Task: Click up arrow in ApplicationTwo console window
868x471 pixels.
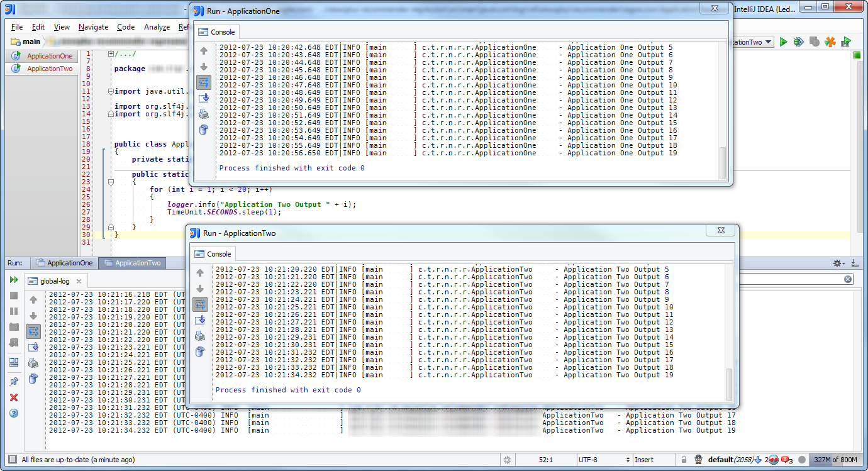Action: point(200,273)
